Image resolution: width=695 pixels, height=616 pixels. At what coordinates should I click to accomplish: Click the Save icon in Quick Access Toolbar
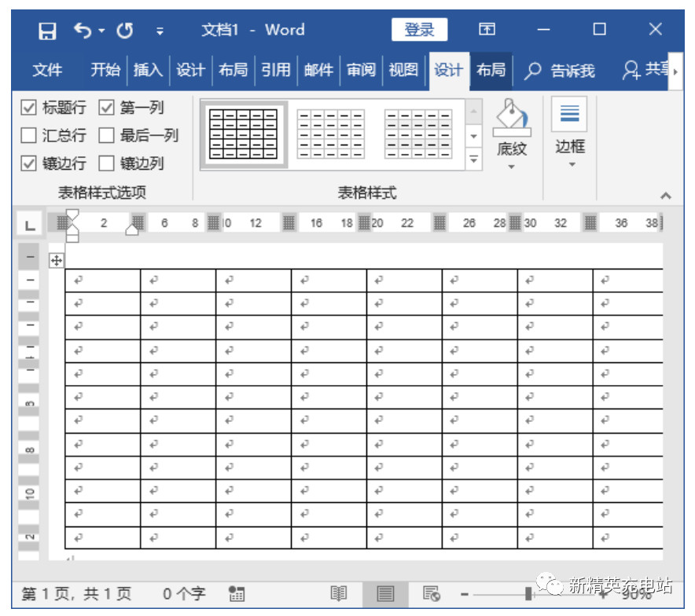[x=49, y=29]
